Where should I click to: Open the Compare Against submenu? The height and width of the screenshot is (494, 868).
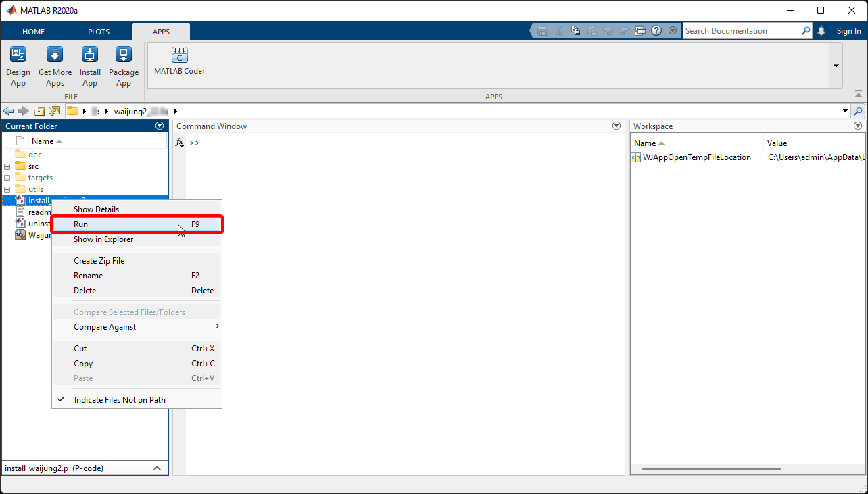[137, 327]
